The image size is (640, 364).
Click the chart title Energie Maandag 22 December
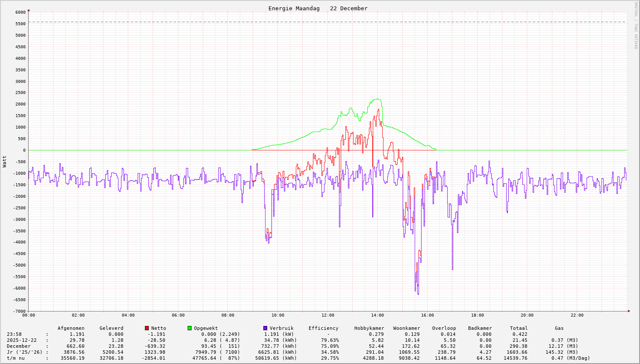[x=318, y=9]
